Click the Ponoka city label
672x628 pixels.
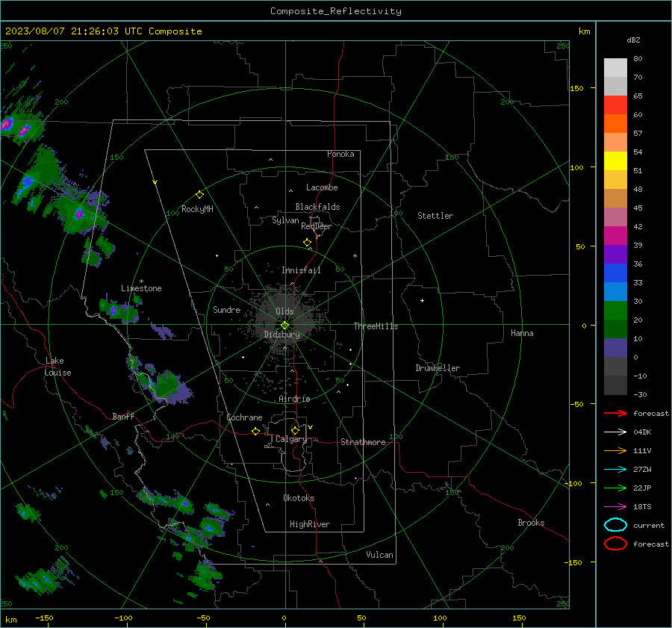(x=340, y=154)
